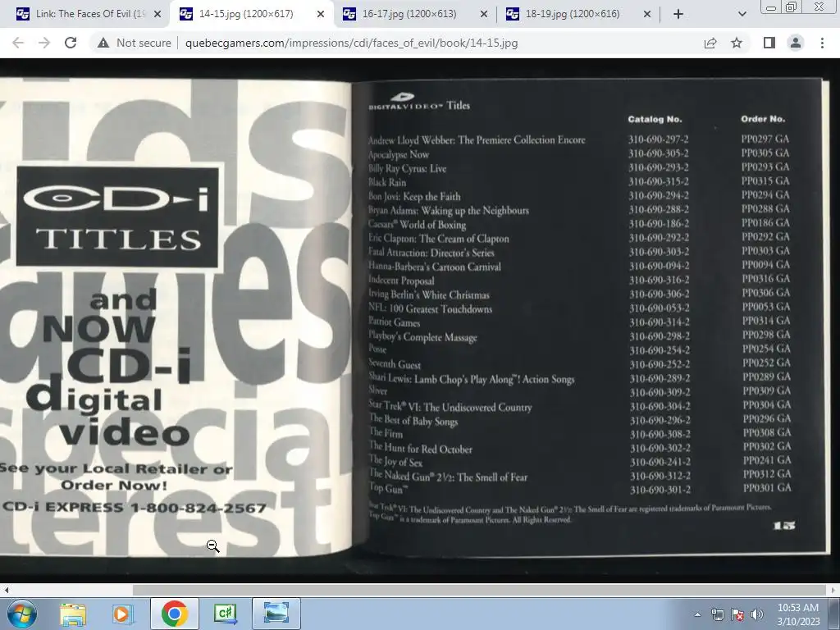Open File Explorer from taskbar
Image resolution: width=840 pixels, height=630 pixels.
[73, 614]
